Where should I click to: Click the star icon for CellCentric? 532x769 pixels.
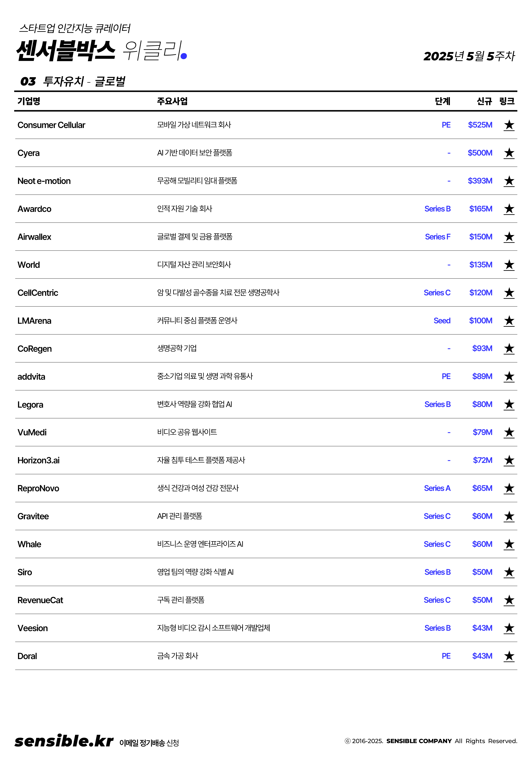[x=509, y=293]
